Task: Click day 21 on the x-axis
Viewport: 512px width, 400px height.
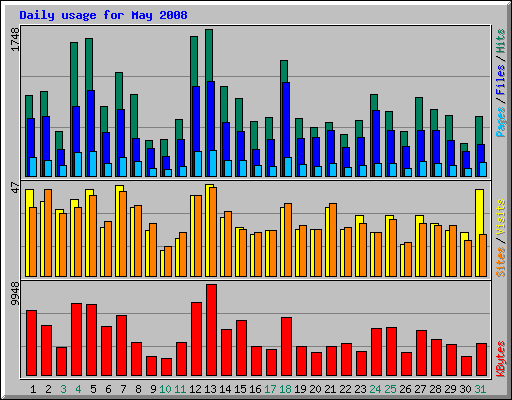Action: 330,389
